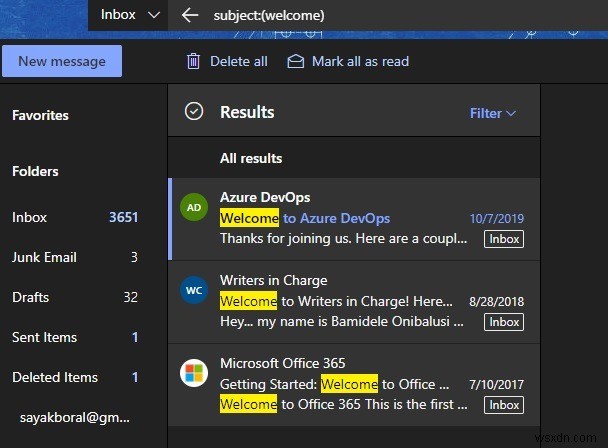Screen dimensions: 608x448
Task: Open the Deleted Items folder
Action: pos(54,377)
